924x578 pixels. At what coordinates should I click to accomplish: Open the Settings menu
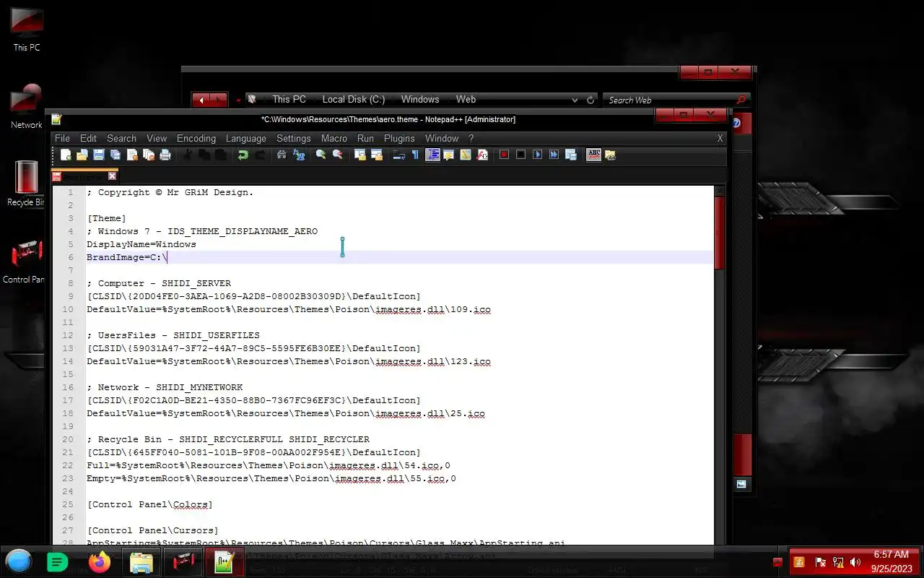point(293,138)
